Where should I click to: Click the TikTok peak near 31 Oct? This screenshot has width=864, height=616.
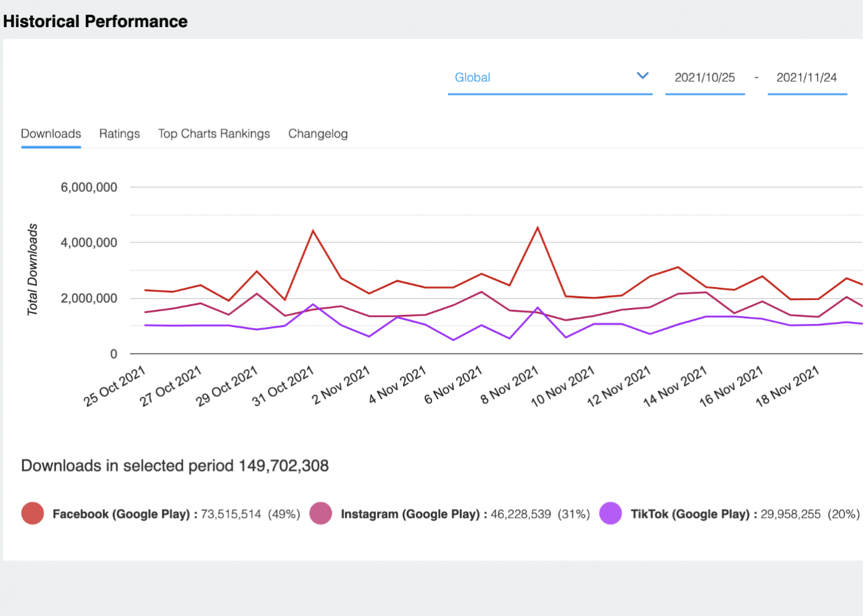point(311,304)
